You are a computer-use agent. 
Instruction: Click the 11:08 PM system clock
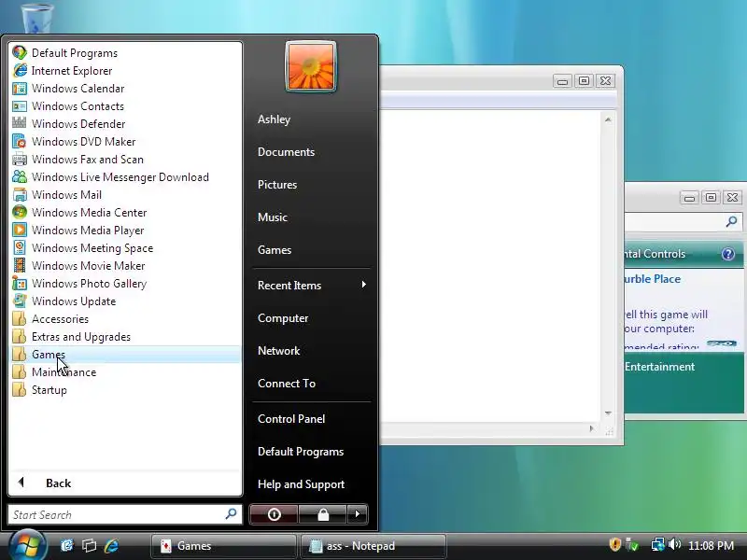pyautogui.click(x=711, y=546)
